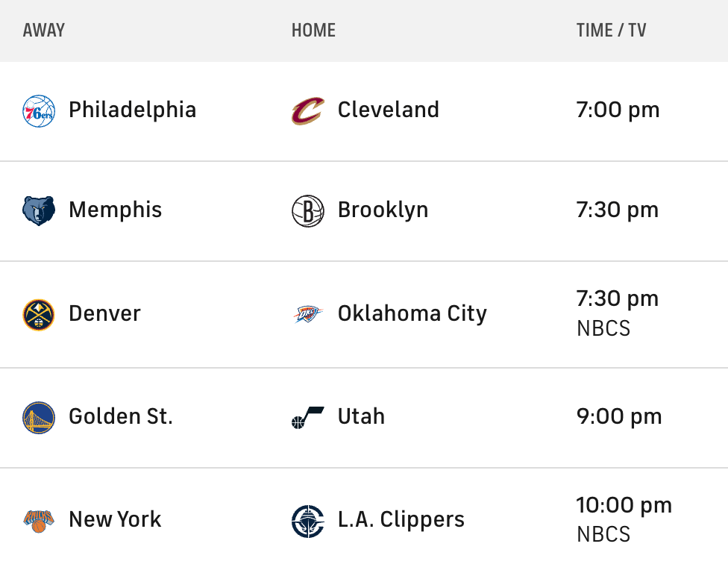
Task: Select the Golden St. team name
Action: (120, 416)
